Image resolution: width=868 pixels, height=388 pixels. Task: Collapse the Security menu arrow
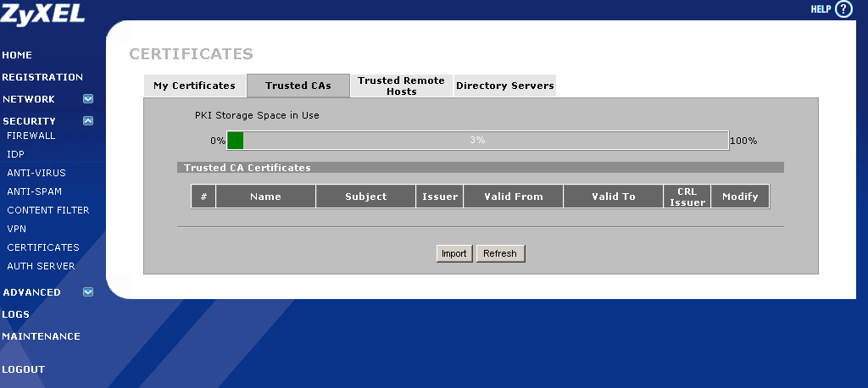coord(88,120)
